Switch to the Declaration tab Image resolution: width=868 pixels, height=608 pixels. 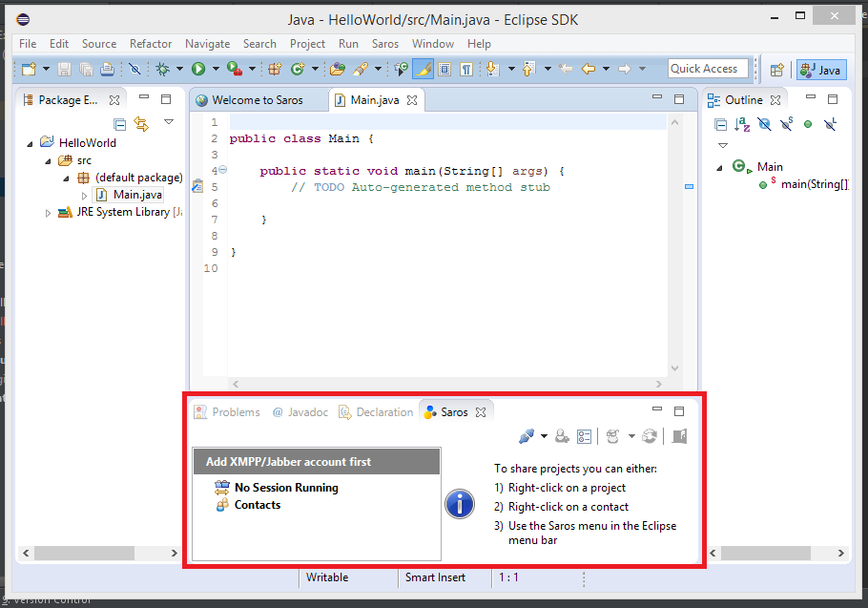[x=377, y=412]
